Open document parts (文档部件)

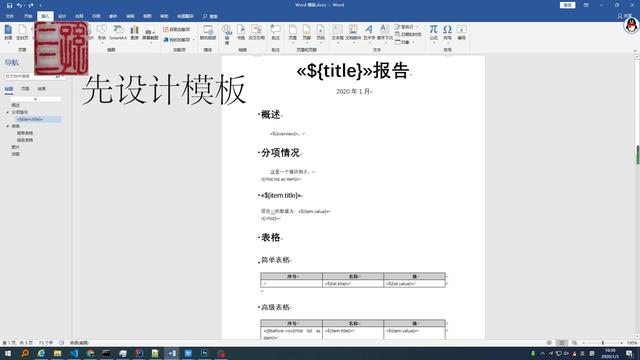353,33
